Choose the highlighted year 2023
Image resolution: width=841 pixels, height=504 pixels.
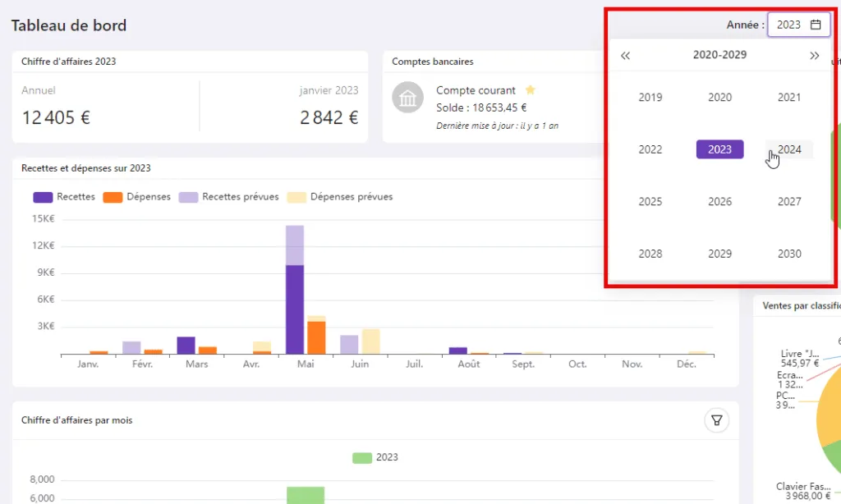(x=719, y=149)
